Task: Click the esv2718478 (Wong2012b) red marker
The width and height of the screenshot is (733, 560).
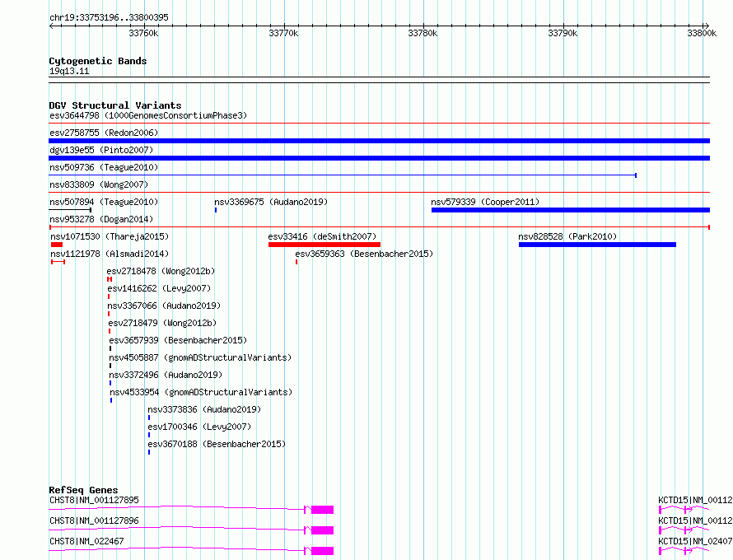Action: click(110, 279)
